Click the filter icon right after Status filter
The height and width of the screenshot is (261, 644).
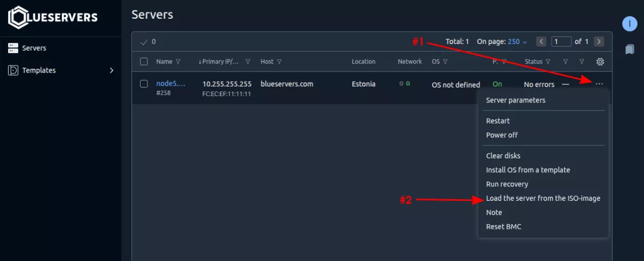[565, 62]
